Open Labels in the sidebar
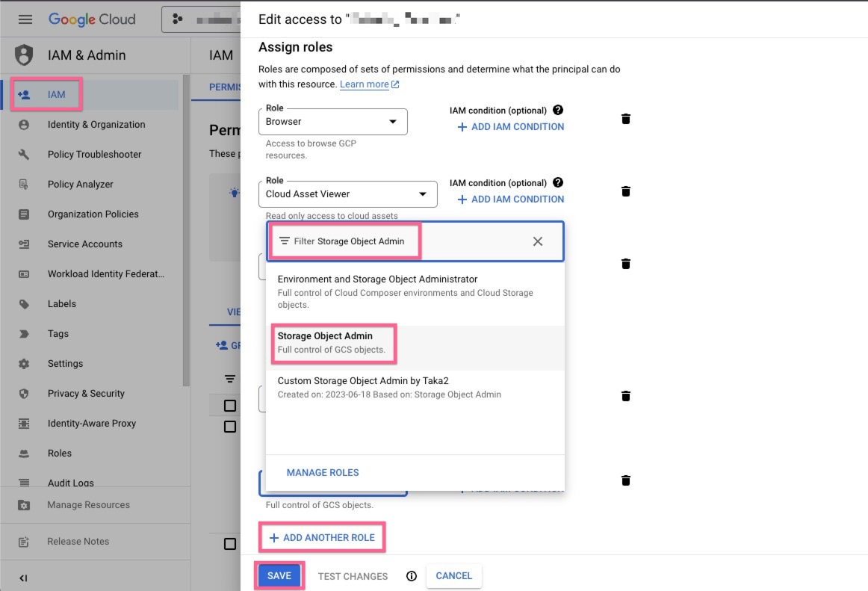 61,304
